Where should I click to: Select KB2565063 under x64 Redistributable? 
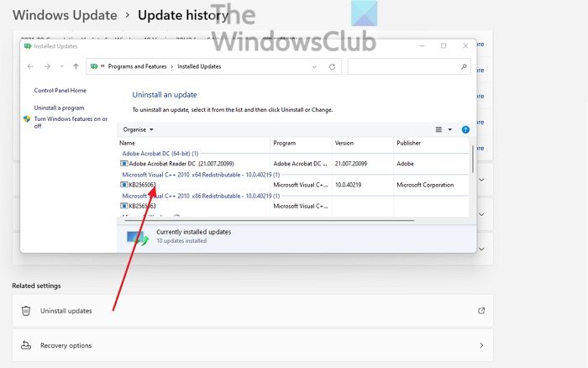click(292, 185)
